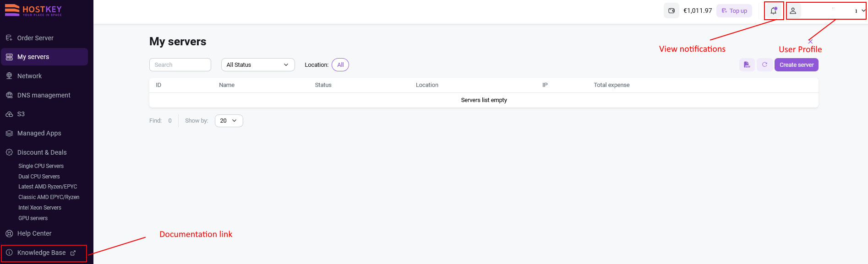Refresh the servers list
868x264 pixels.
click(764, 65)
